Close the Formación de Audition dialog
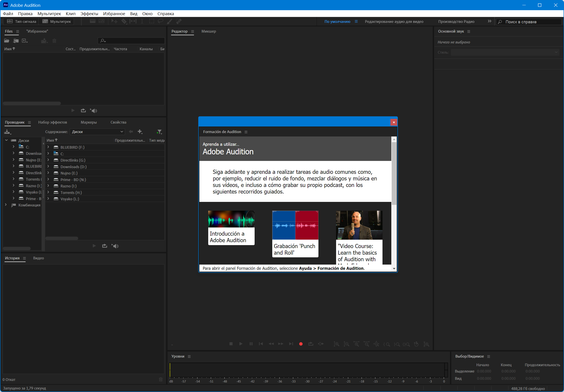The image size is (564, 392). (x=394, y=122)
